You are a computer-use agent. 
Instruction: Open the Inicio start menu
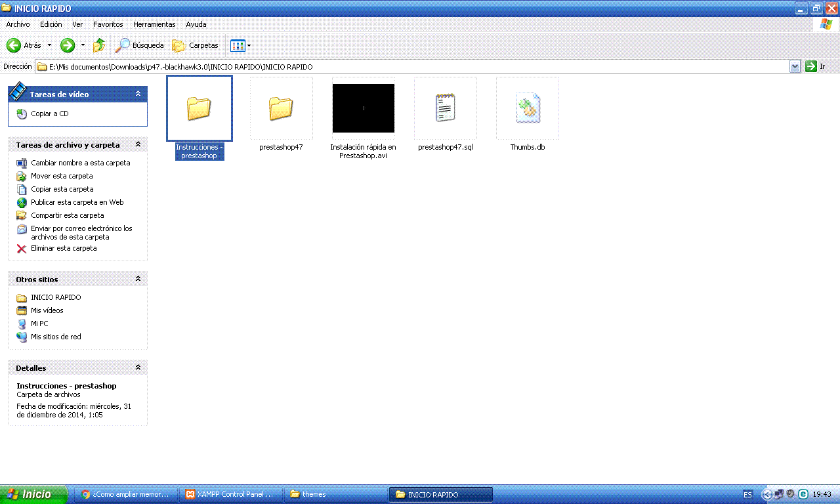pyautogui.click(x=33, y=494)
